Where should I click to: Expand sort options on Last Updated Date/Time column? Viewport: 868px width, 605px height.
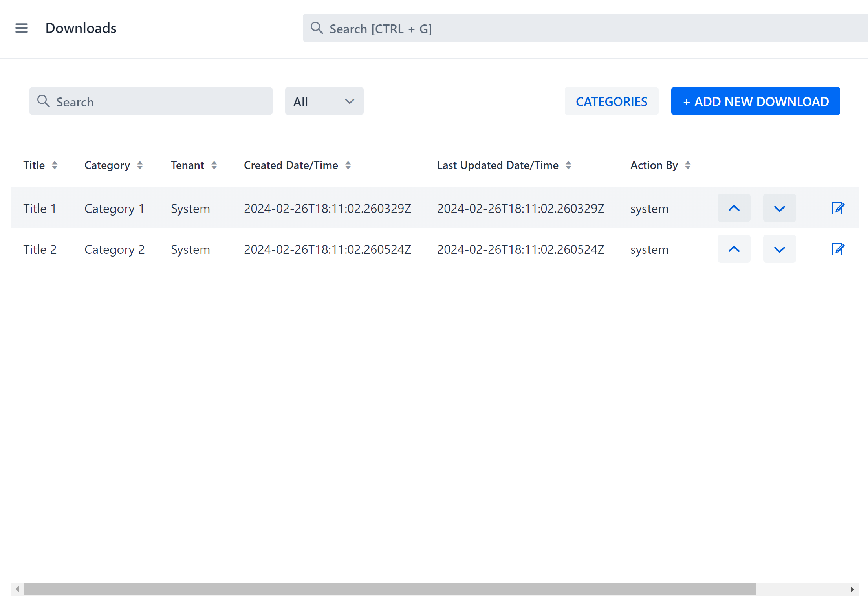pos(568,165)
